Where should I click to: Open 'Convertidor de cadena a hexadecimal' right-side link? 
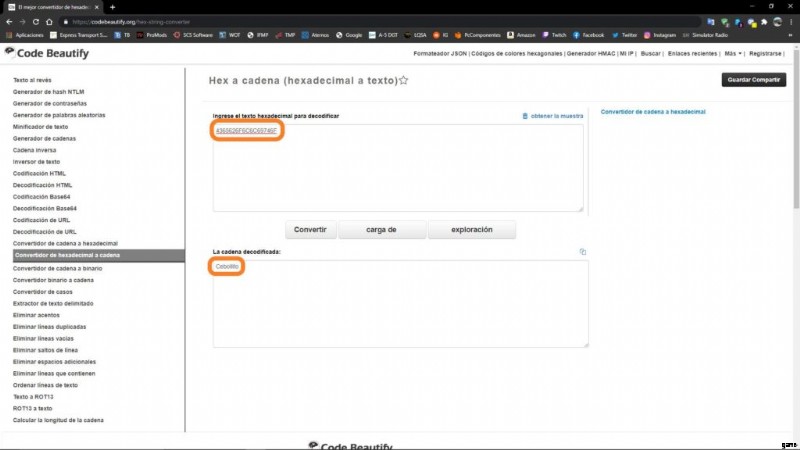pyautogui.click(x=652, y=112)
